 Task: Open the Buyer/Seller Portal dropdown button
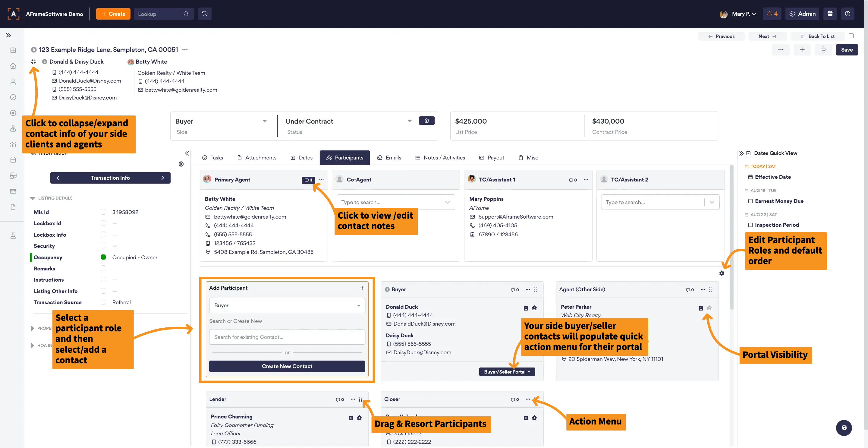[507, 372]
